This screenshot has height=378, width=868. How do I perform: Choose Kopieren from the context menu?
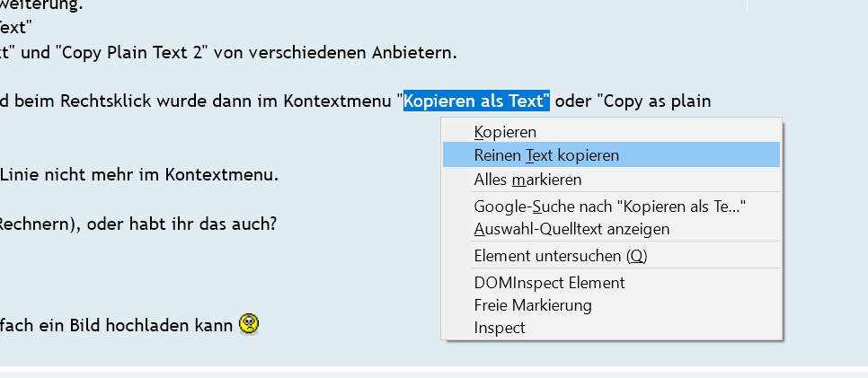505,132
